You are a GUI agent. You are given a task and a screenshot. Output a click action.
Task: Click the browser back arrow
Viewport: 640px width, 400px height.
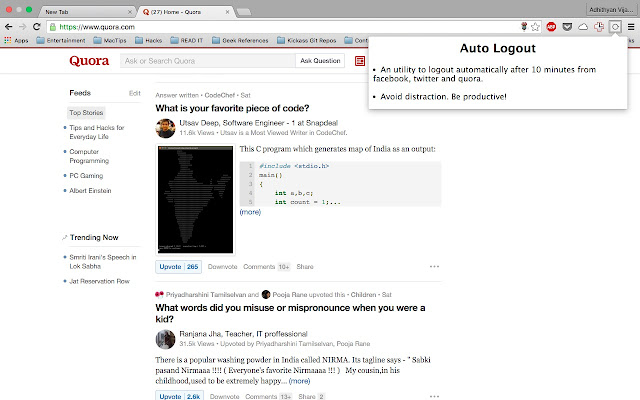pyautogui.click(x=9, y=27)
